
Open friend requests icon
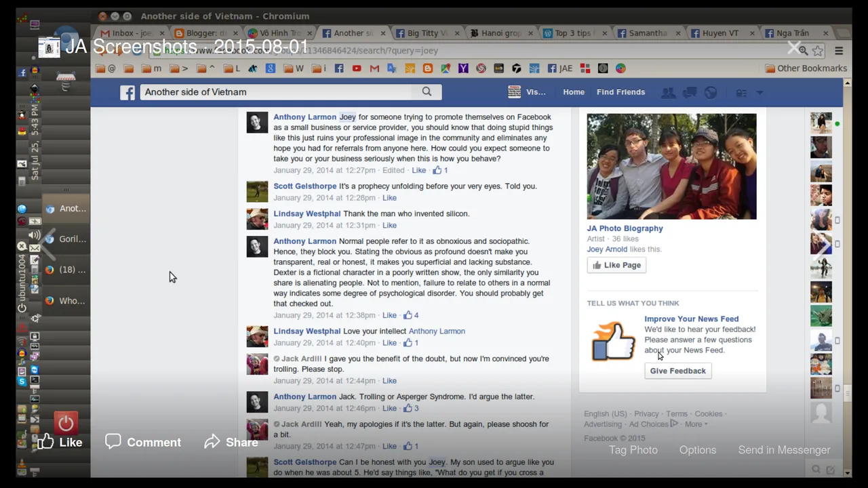pos(669,93)
